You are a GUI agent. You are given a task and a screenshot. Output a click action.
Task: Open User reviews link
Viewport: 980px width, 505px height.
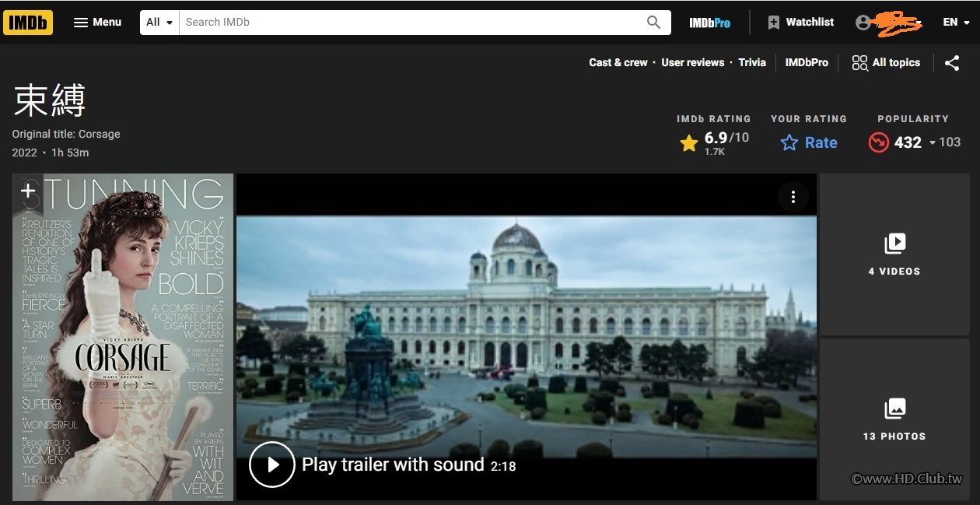692,62
